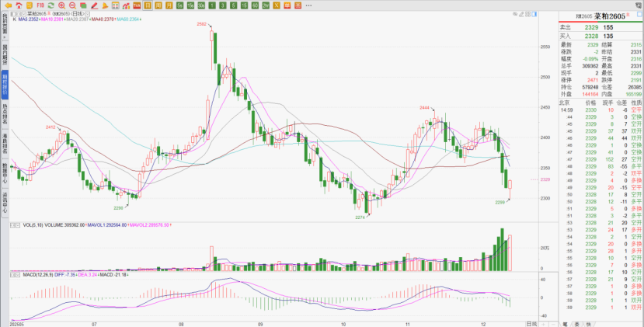Click the tallest volume bar
This screenshot has height=327, width=644.
[x=503, y=249]
